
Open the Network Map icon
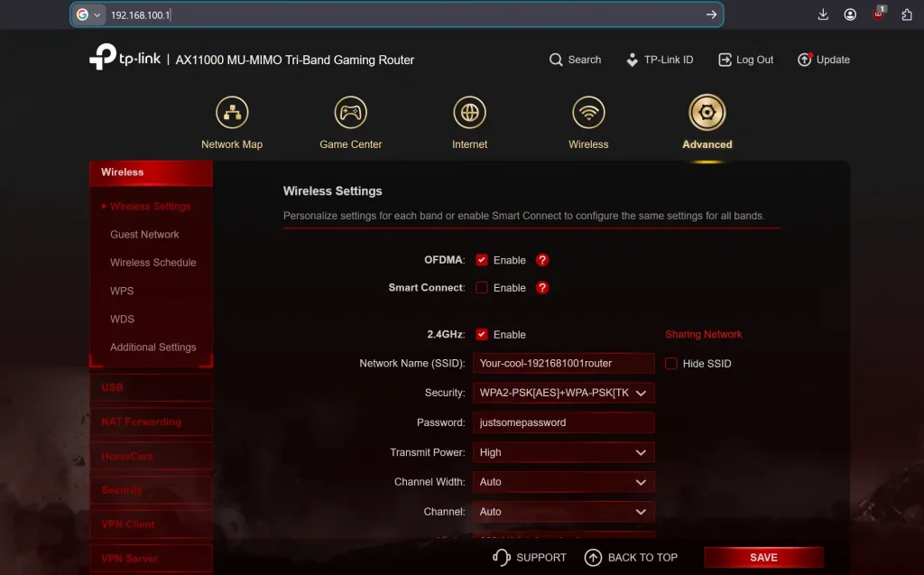[232, 113]
